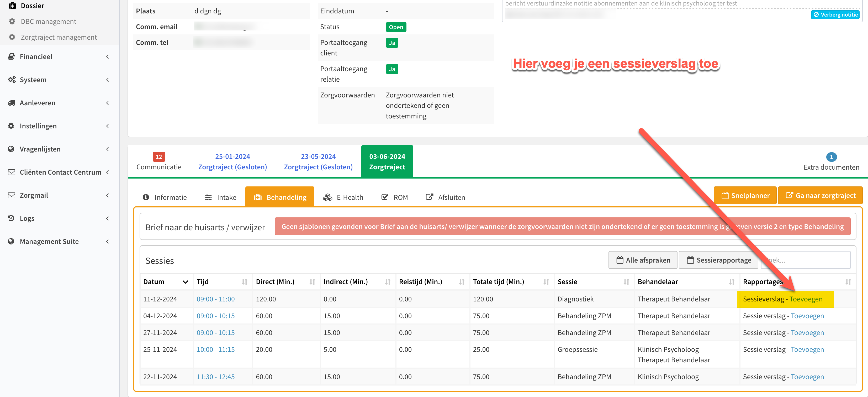
Task: Click the Management Suite globe icon
Action: pyautogui.click(x=12, y=241)
